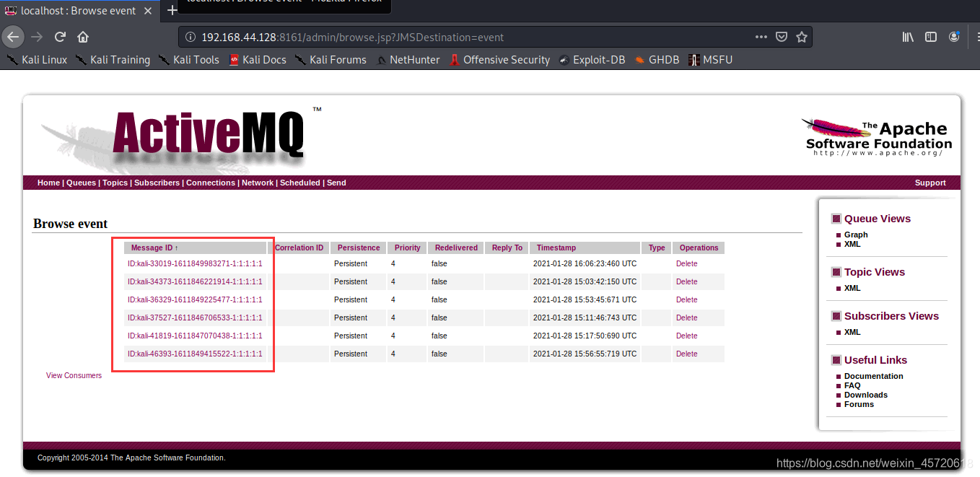Image resolution: width=980 pixels, height=477 pixels.
Task: Sort by the Redelivered column header
Action: (456, 248)
